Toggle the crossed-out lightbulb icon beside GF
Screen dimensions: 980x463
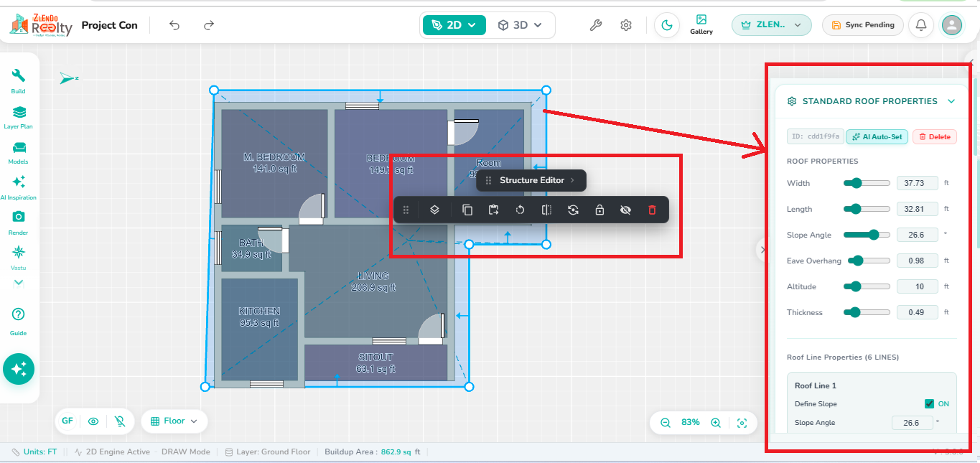click(x=120, y=421)
